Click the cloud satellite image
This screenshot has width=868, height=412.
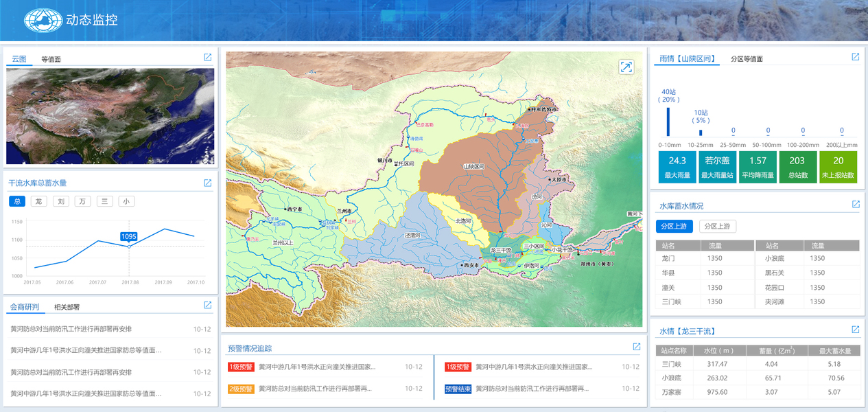pyautogui.click(x=110, y=116)
